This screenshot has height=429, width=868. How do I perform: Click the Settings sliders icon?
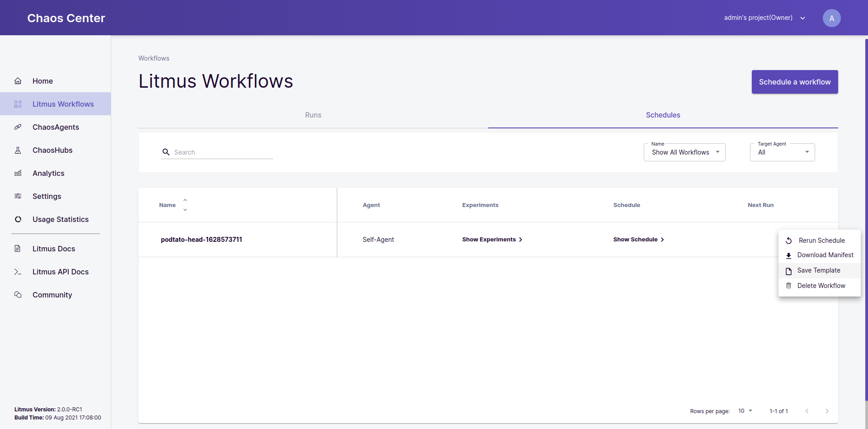18,196
